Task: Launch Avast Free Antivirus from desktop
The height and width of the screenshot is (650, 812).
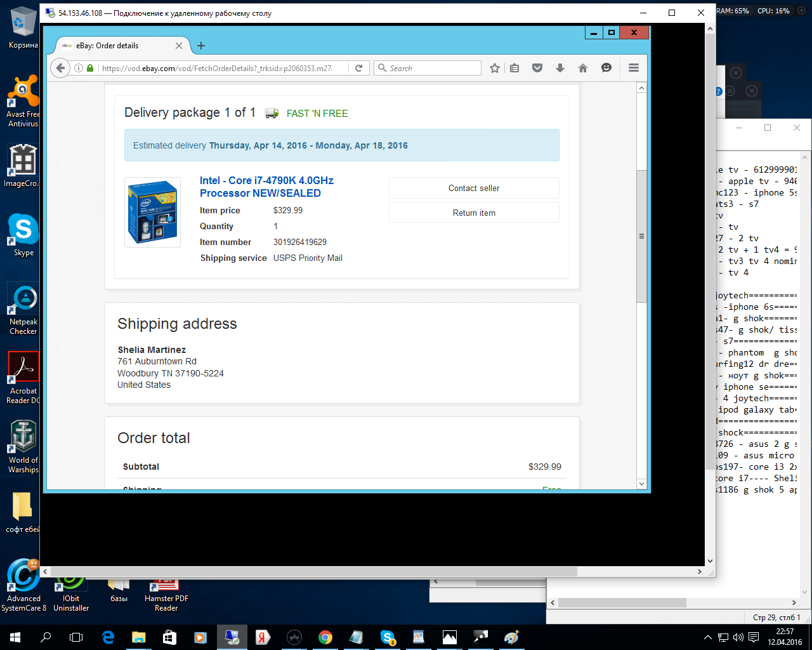Action: pyautogui.click(x=23, y=102)
